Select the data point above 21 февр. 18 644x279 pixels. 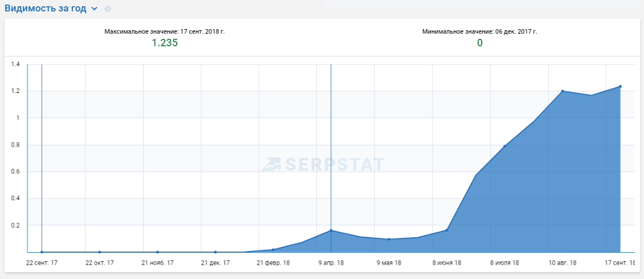point(274,249)
